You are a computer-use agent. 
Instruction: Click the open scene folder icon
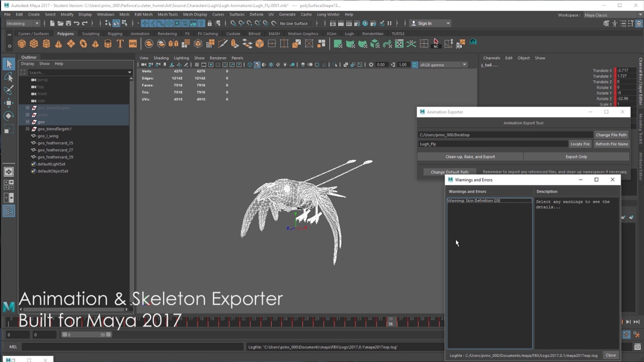pyautogui.click(x=60, y=23)
